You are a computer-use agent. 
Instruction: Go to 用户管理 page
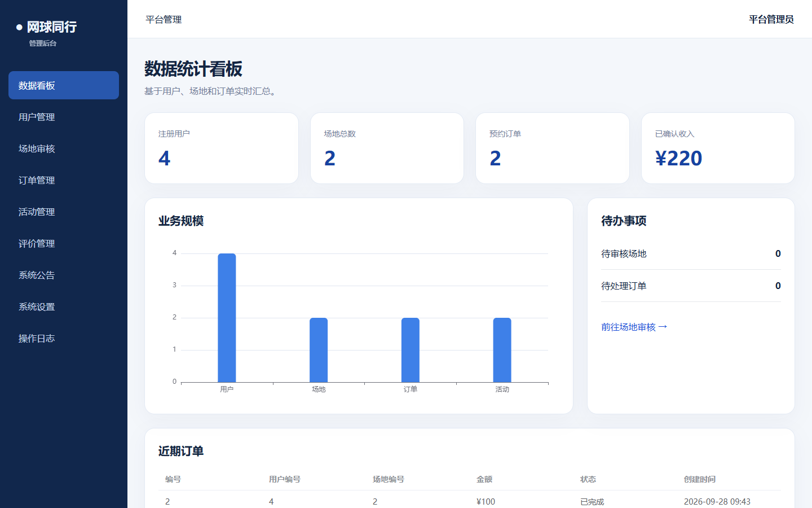(x=64, y=117)
